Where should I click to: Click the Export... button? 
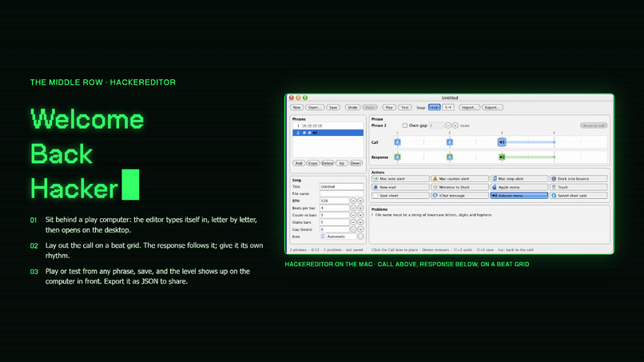492,107
